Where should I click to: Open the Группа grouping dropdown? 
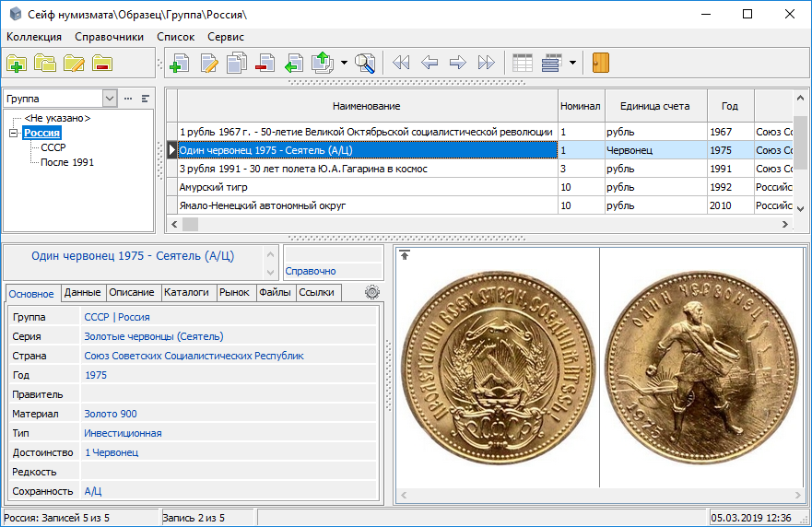110,99
